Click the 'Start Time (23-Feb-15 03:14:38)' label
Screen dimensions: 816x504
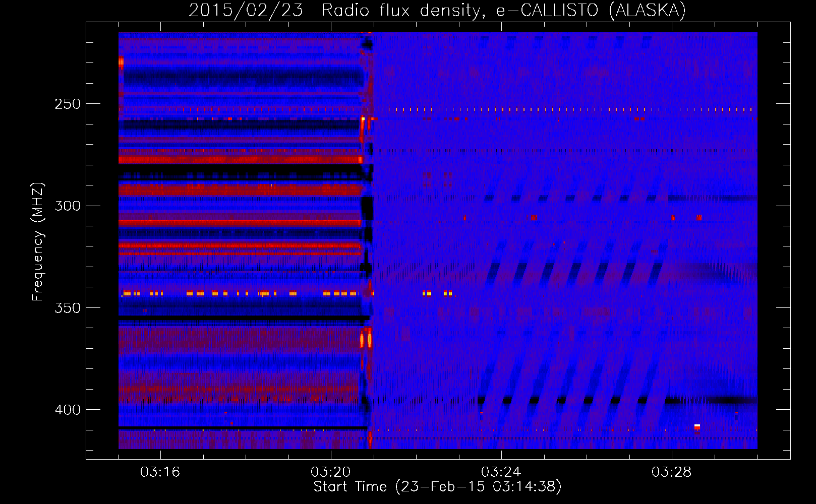[x=437, y=487]
